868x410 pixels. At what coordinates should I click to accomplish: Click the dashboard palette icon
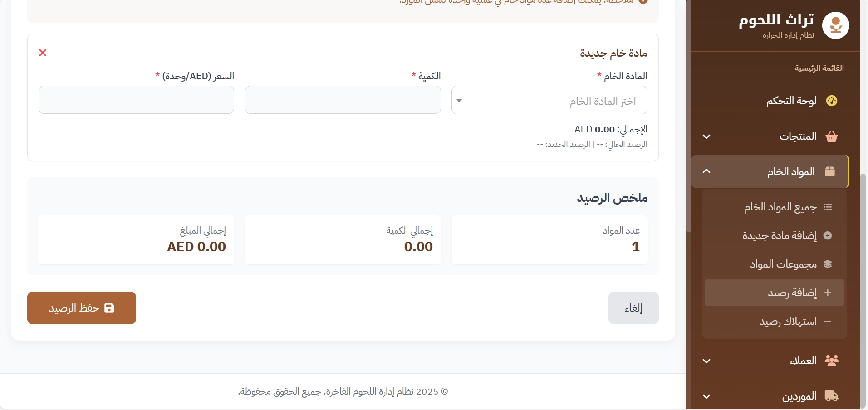pos(831,101)
